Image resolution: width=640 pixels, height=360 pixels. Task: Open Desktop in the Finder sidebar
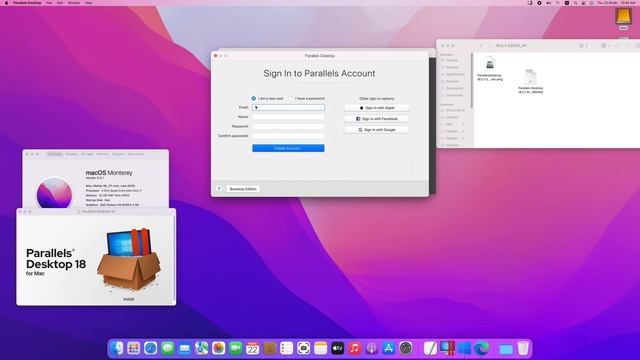[450, 81]
